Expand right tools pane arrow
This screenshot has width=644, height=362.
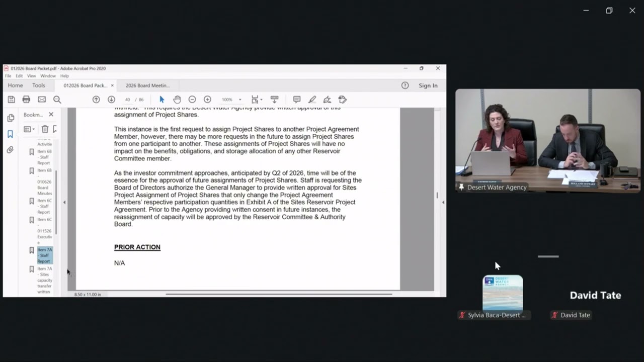(443, 202)
